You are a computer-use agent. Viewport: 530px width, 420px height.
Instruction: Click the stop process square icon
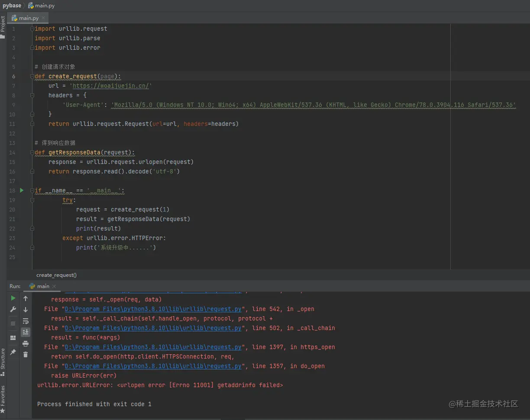[13, 323]
